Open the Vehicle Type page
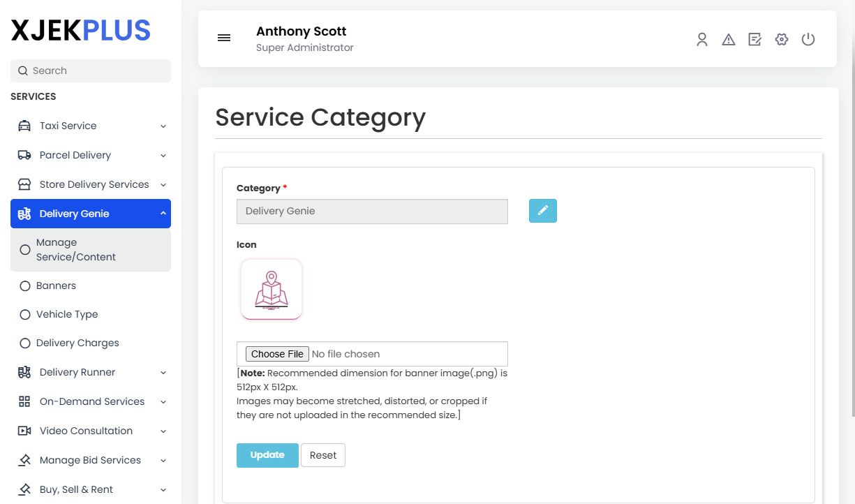 (x=67, y=314)
